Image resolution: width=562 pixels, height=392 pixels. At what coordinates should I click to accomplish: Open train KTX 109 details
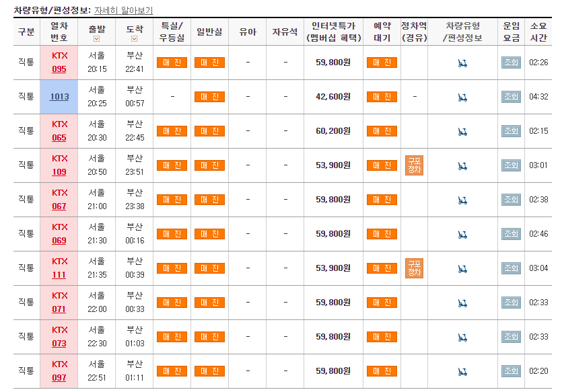(59, 172)
